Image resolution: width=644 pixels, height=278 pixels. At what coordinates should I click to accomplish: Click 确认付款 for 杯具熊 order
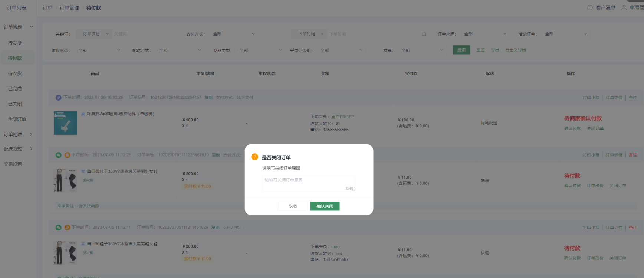[572, 128]
